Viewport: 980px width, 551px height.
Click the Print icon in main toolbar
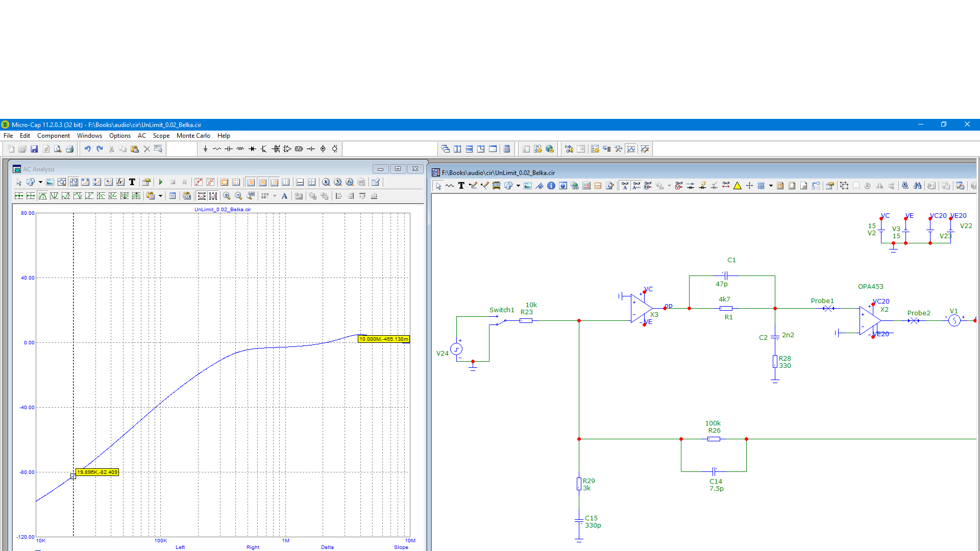pyautogui.click(x=70, y=149)
